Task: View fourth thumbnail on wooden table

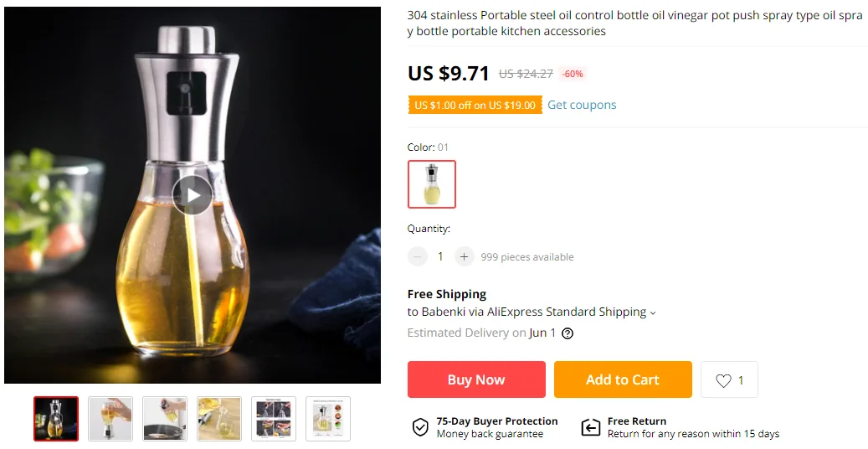Action: (x=219, y=419)
